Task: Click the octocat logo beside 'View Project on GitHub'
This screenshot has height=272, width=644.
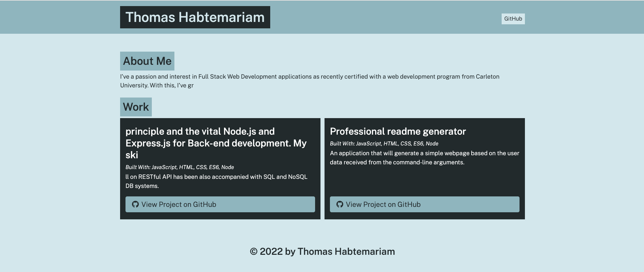Action: pos(136,204)
